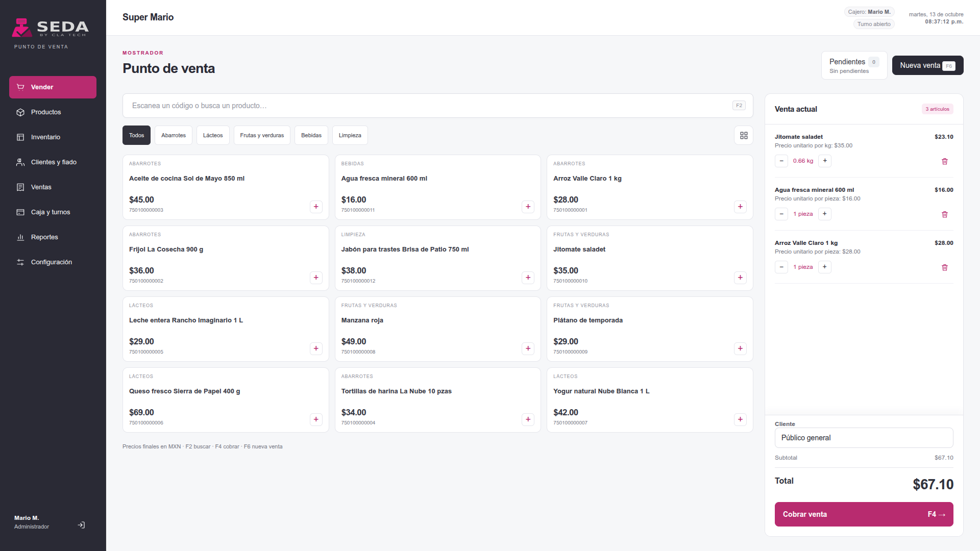Screen dimensions: 980x551
Task: Toggle the grid view layout icon
Action: tap(744, 135)
